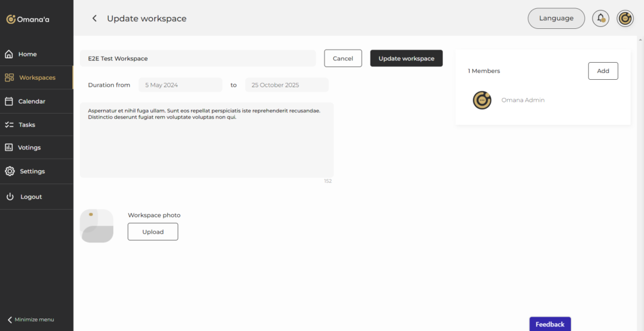Open the start date picker field
This screenshot has width=644, height=331.
[180, 85]
